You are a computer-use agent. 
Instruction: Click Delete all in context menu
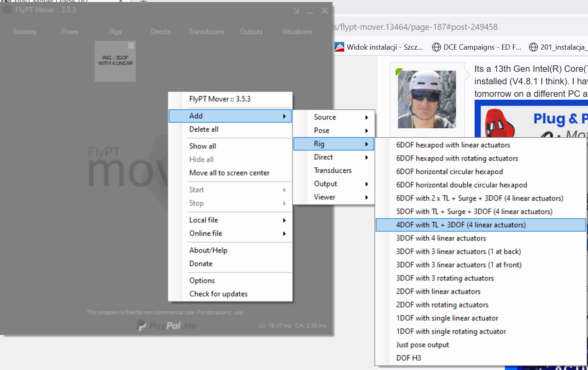pos(230,129)
